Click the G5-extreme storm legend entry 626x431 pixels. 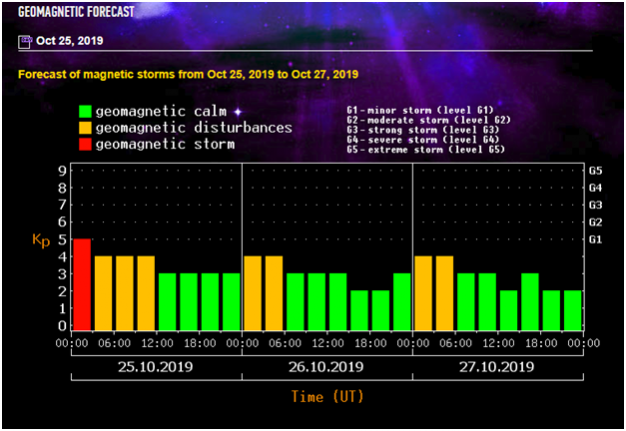[x=425, y=150]
